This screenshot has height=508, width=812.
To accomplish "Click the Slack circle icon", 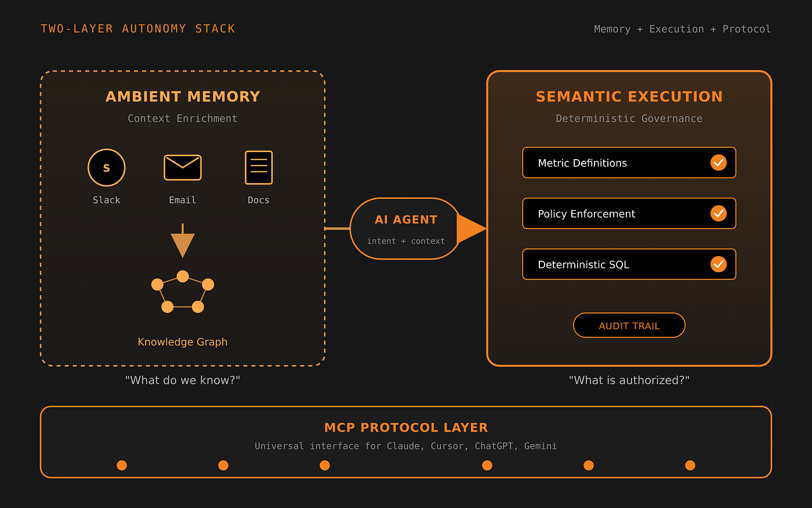I will click(107, 168).
